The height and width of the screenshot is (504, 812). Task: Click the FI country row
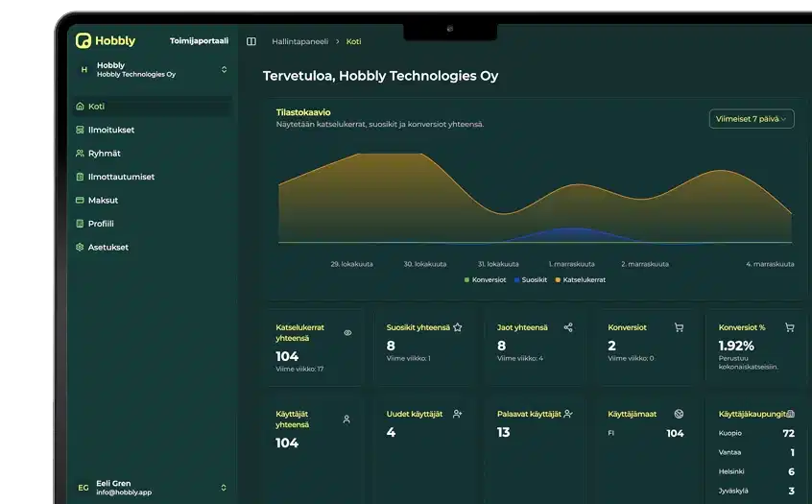646,433
